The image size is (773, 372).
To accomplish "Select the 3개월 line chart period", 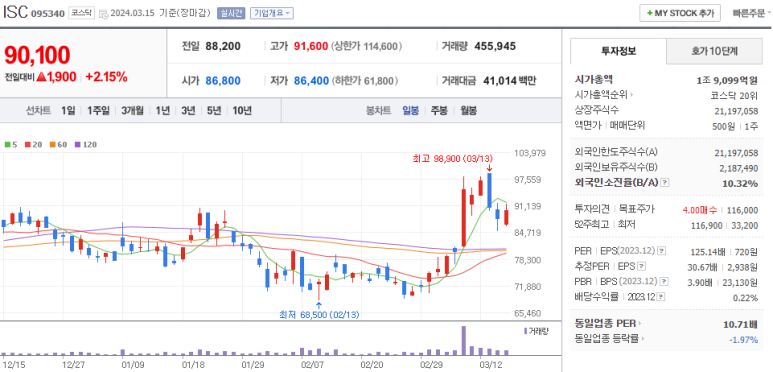I will click(133, 110).
